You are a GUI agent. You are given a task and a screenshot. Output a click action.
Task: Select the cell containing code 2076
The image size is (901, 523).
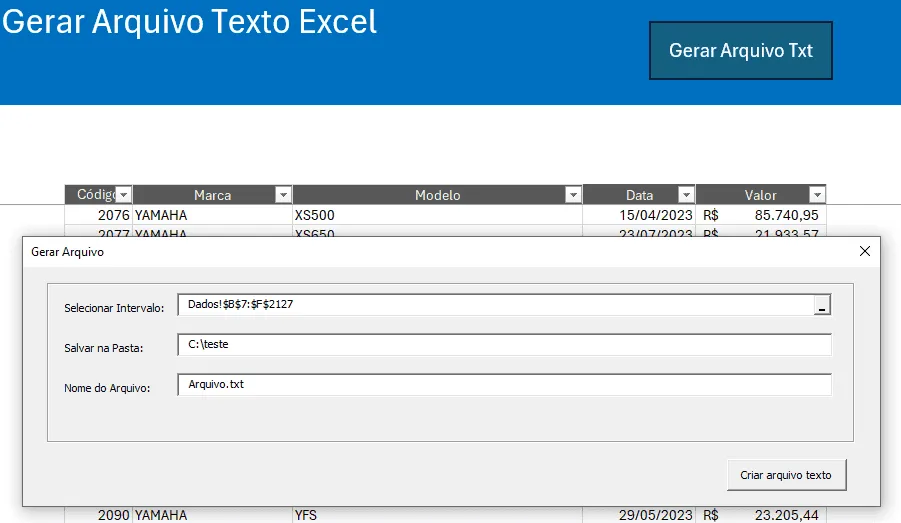pos(99,215)
